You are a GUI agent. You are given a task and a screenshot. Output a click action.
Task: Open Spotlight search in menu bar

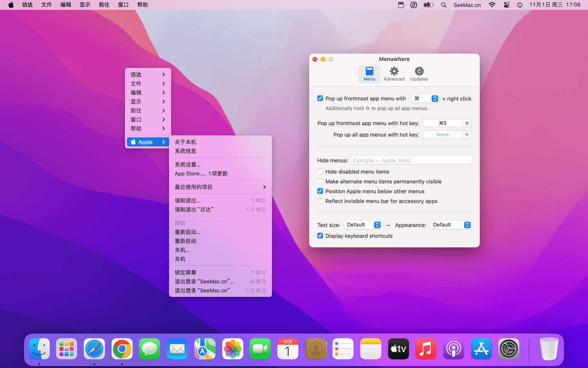[x=443, y=5]
